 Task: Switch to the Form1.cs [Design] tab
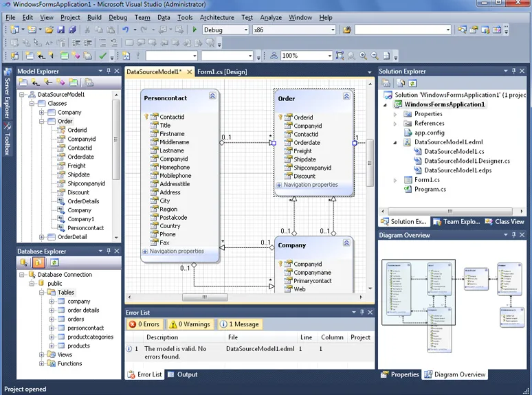pos(222,72)
